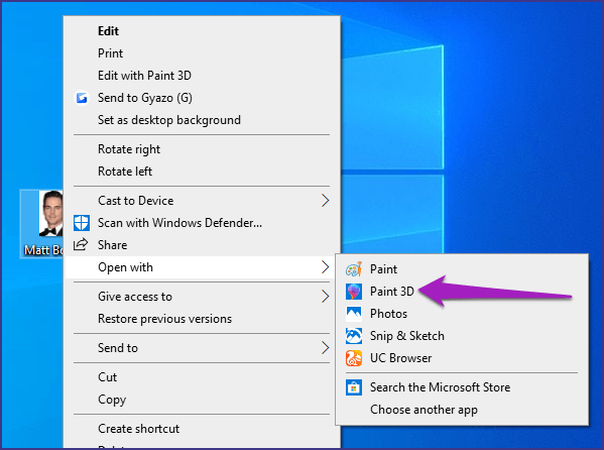Expand the Send to submenu arrow

[325, 348]
